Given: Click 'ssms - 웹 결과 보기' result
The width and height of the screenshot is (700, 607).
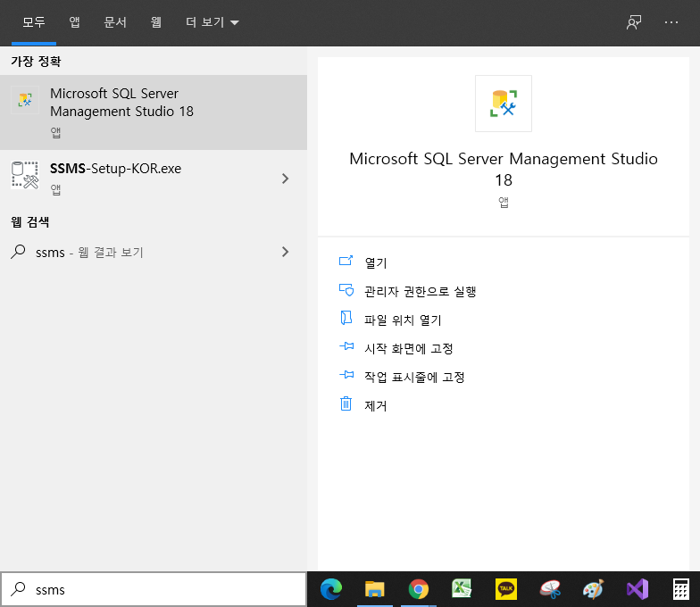Looking at the screenshot, I should 154,252.
